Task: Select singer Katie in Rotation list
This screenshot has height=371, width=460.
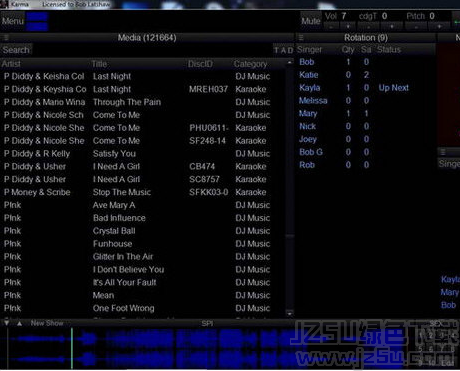Action: click(x=309, y=75)
